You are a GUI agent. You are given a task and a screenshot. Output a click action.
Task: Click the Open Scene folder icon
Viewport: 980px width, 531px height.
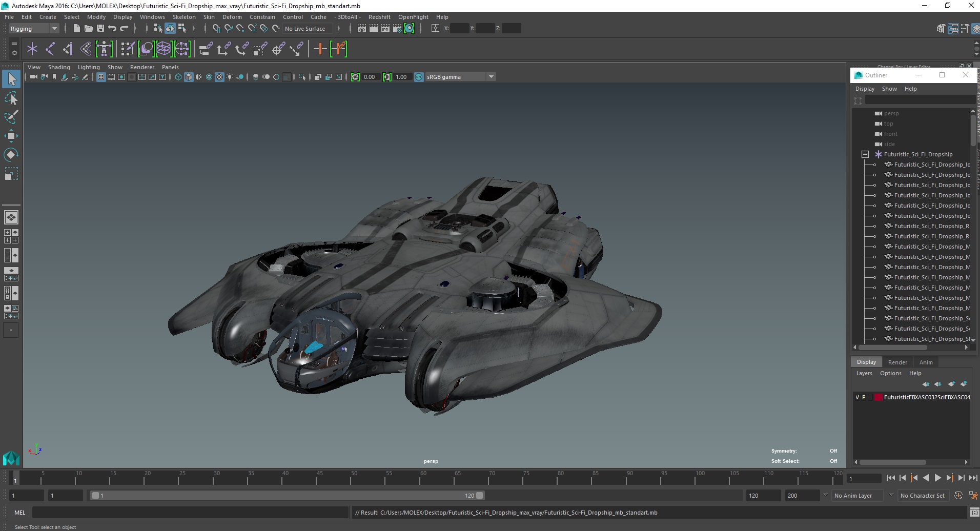click(x=88, y=28)
